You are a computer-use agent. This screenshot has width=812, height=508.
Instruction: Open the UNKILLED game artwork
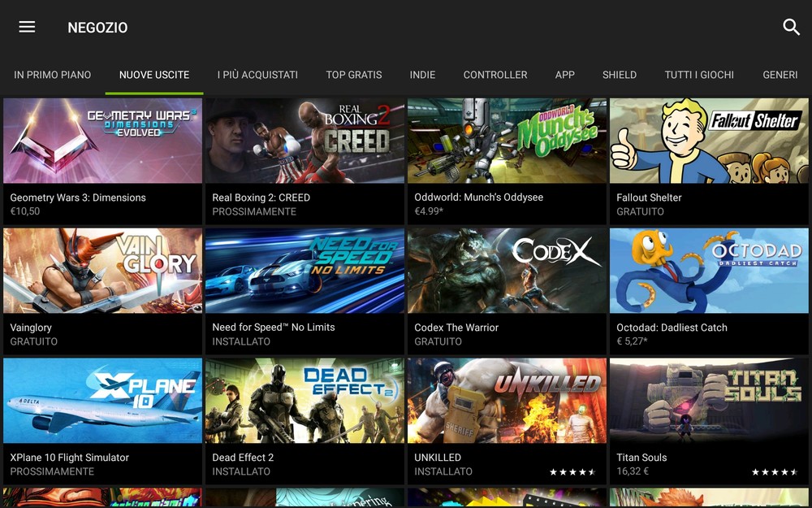pos(507,401)
